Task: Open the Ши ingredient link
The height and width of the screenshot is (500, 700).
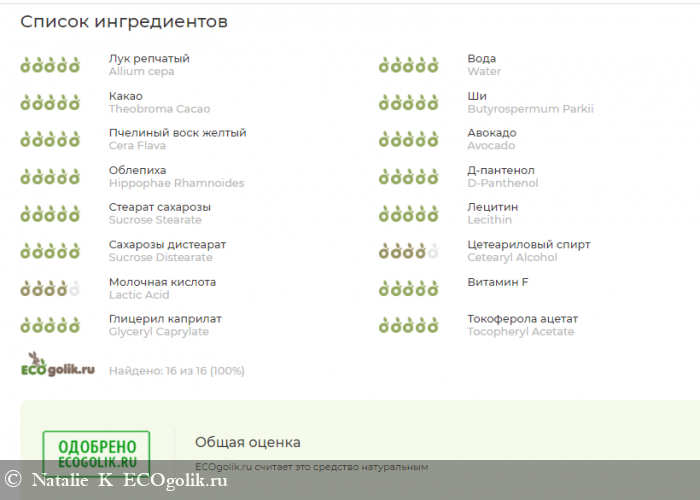Action: [477, 96]
